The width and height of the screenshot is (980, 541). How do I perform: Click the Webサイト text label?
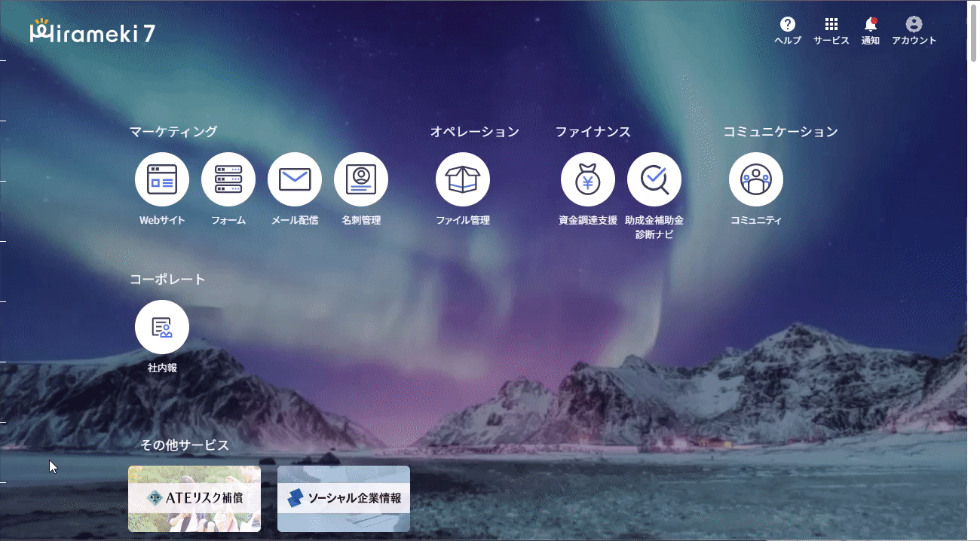click(x=162, y=221)
